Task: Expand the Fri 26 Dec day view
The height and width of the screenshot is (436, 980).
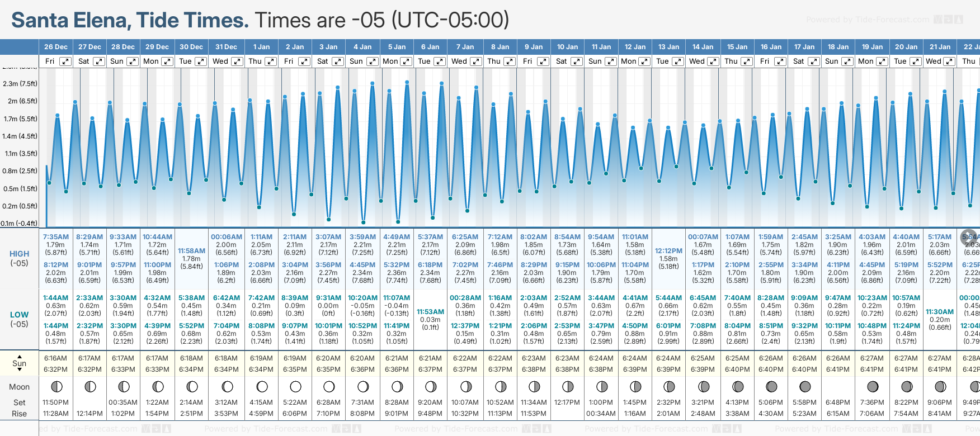Action: tap(65, 61)
